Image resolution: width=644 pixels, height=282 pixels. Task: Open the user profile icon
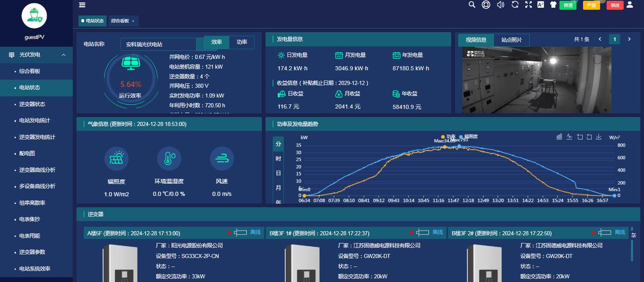(x=630, y=5)
